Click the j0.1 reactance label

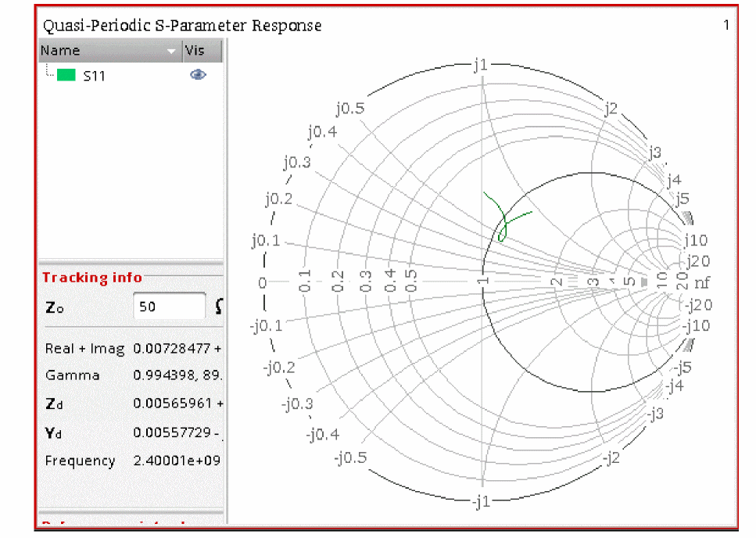pos(266,240)
